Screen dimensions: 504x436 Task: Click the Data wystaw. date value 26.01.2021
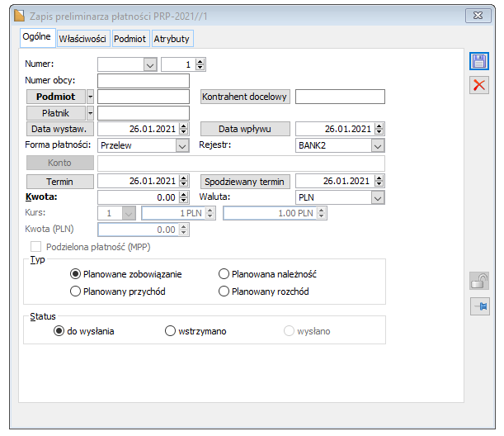coord(153,129)
